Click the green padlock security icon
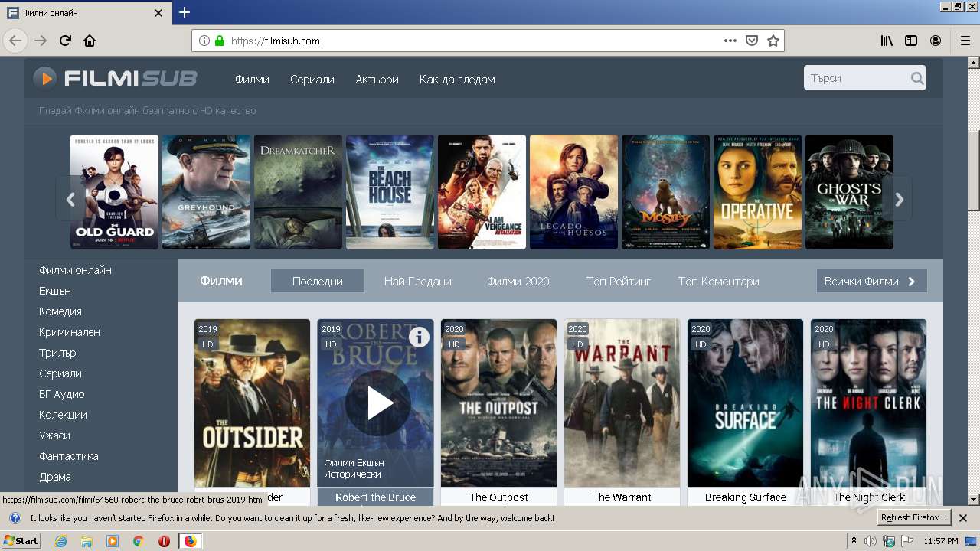 [x=220, y=41]
